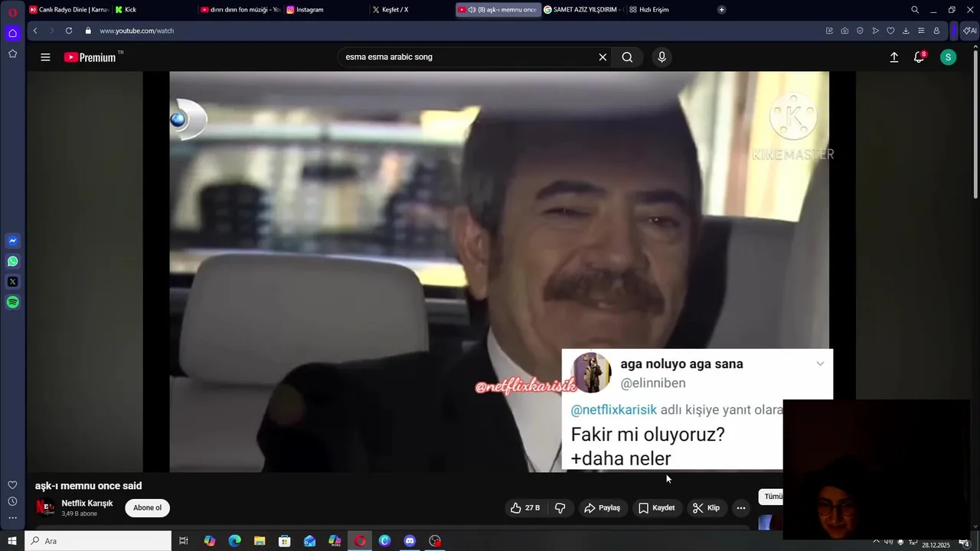Bookmark page with heart icon
The width and height of the screenshot is (980, 551).
click(890, 31)
